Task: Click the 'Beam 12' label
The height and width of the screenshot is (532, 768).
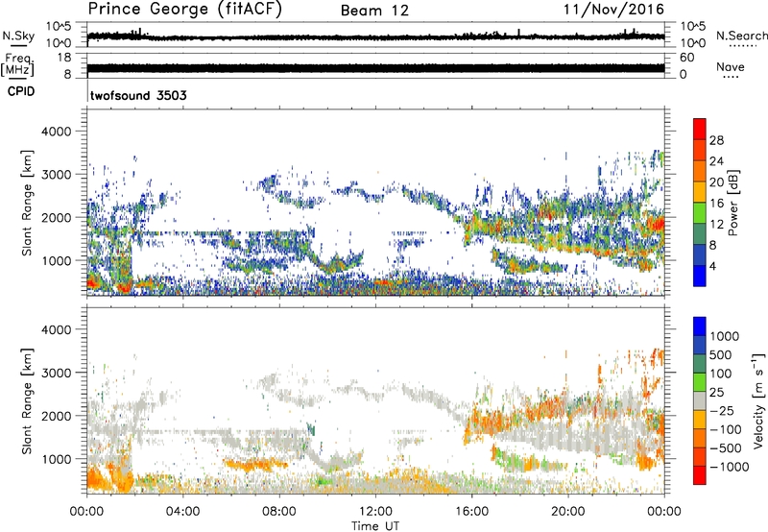Action: (374, 11)
